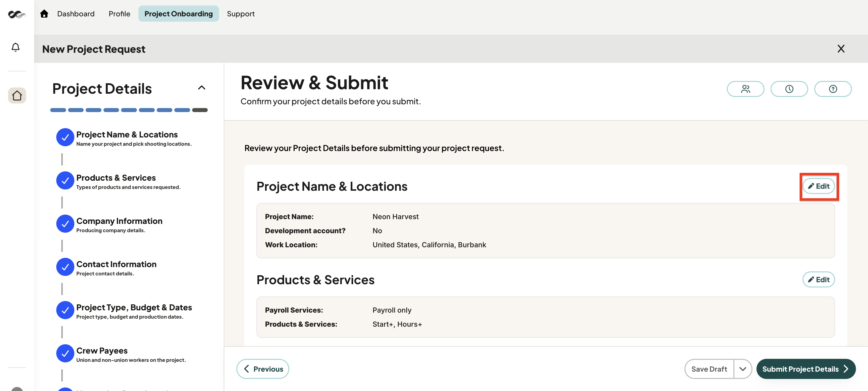
Task: Click checkmark icon for Project Type, Budget & Dates
Action: click(65, 310)
